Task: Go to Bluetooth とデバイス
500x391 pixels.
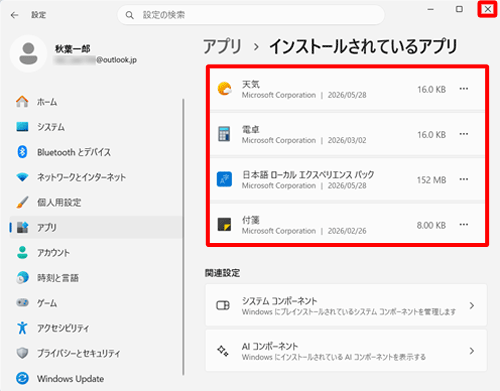Action: click(x=96, y=152)
